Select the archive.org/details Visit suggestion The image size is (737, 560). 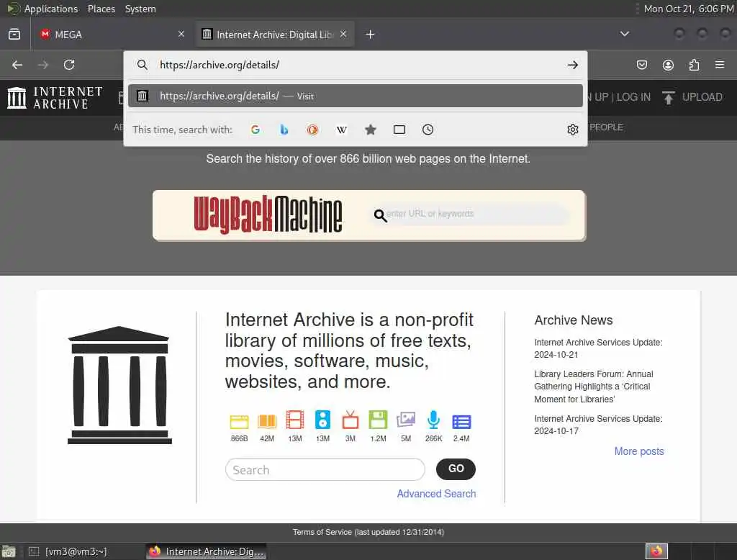click(356, 96)
